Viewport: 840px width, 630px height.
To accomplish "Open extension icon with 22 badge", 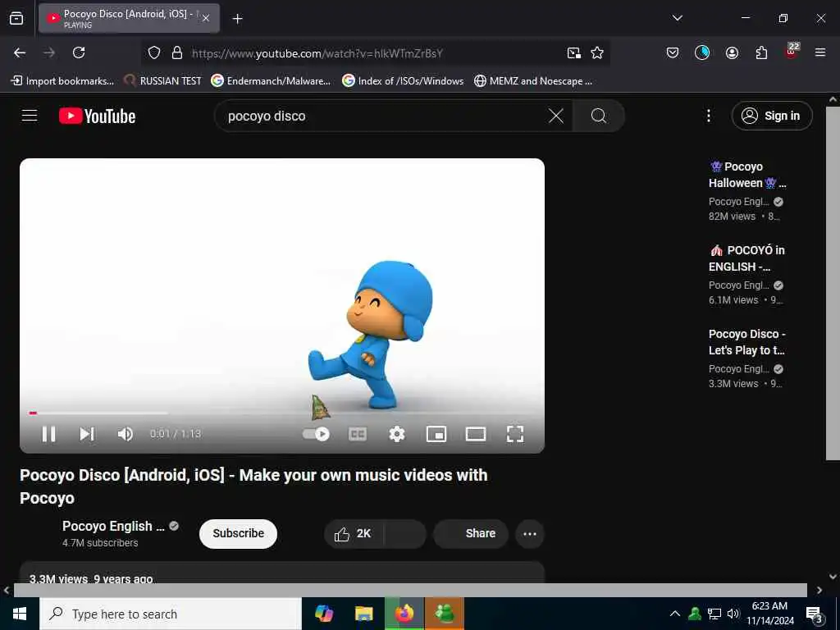I will (x=792, y=51).
